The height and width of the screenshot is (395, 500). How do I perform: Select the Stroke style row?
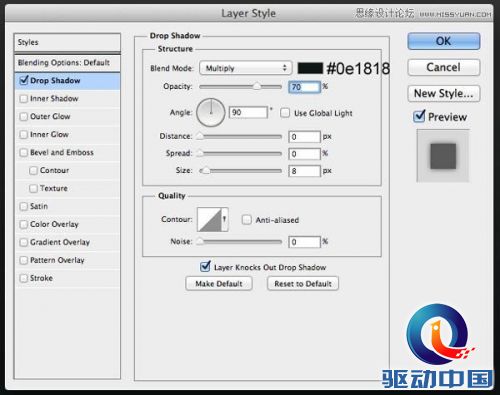pos(67,278)
